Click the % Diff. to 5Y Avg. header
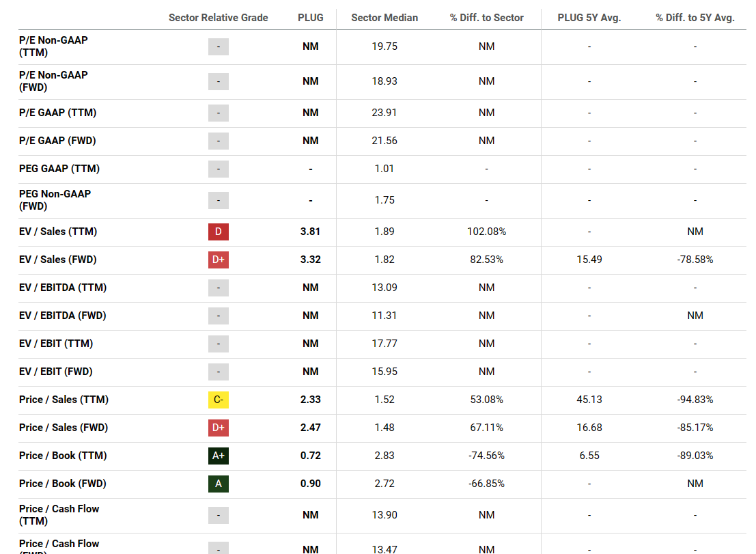 pyautogui.click(x=695, y=18)
